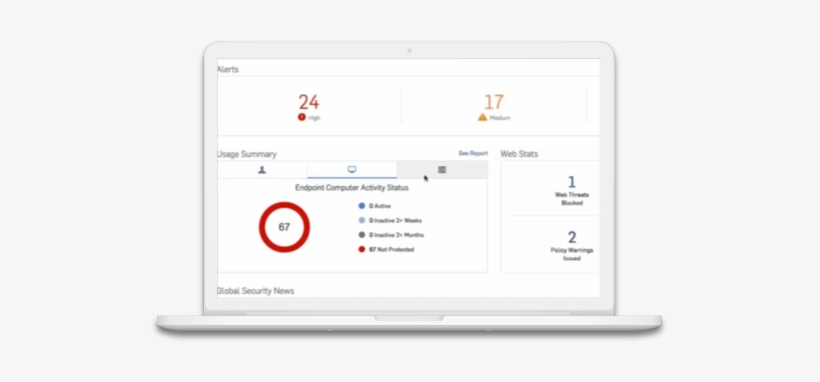Click the red High alert icon
The height and width of the screenshot is (382, 820).
(302, 117)
